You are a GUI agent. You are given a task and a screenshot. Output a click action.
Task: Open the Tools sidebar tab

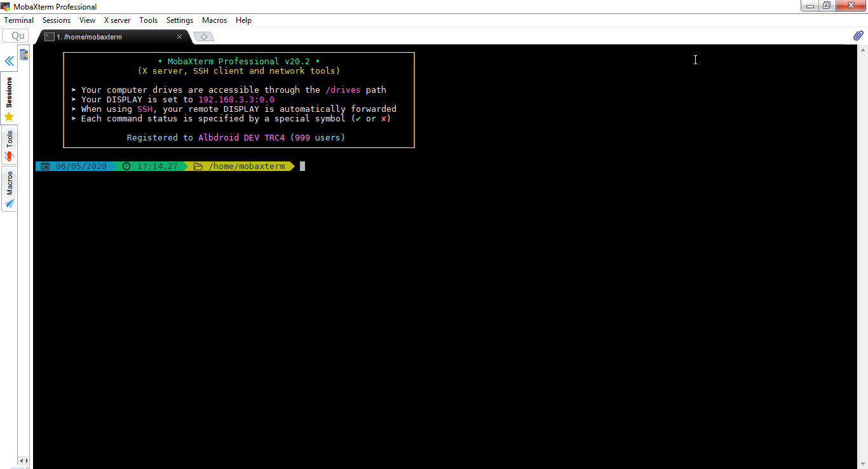pyautogui.click(x=9, y=146)
